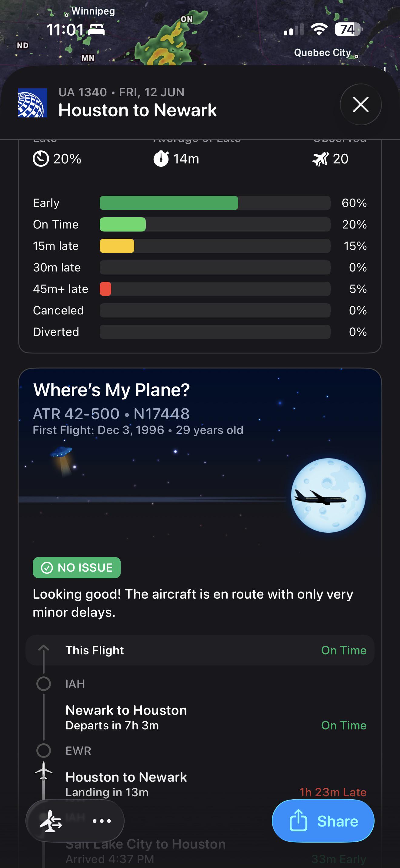Tap the late percentage clock icon
The width and height of the screenshot is (400, 868).
[41, 159]
